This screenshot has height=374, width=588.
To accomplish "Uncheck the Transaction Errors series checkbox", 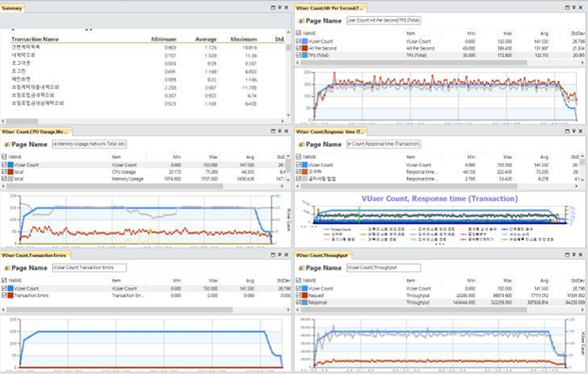I will tap(4, 295).
